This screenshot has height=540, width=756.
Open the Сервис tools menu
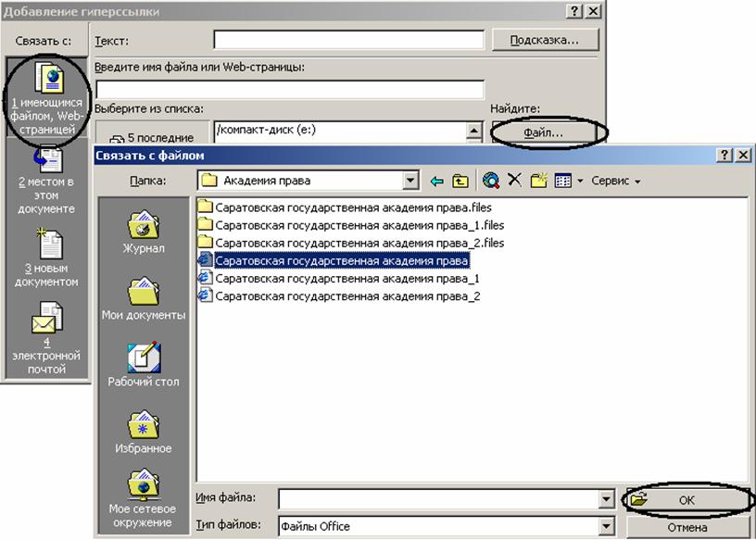pos(616,181)
